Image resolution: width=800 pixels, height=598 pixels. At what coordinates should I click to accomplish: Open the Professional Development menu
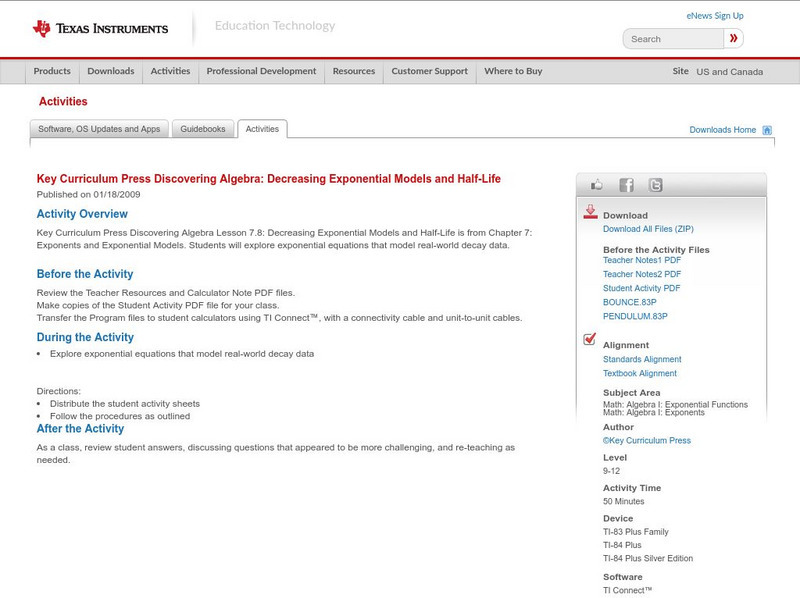(261, 71)
